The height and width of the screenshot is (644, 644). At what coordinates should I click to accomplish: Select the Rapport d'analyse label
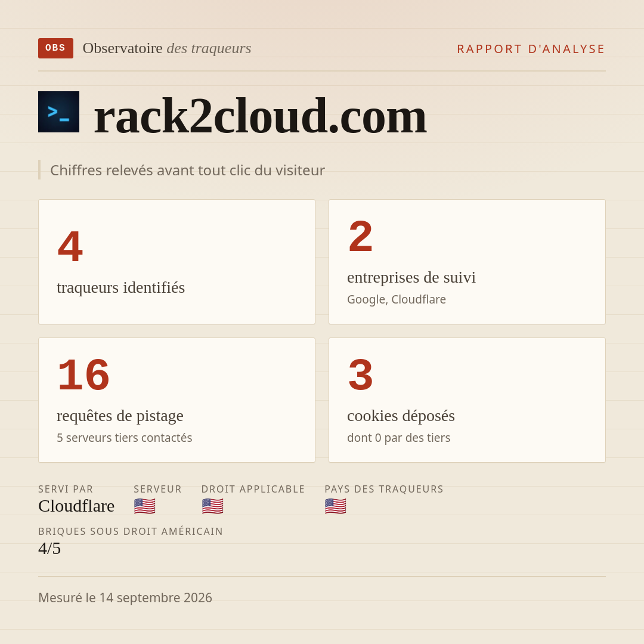(531, 49)
